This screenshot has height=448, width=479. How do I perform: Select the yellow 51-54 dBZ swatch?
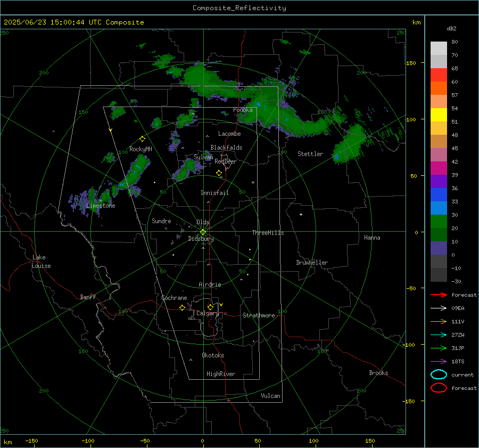coord(439,115)
